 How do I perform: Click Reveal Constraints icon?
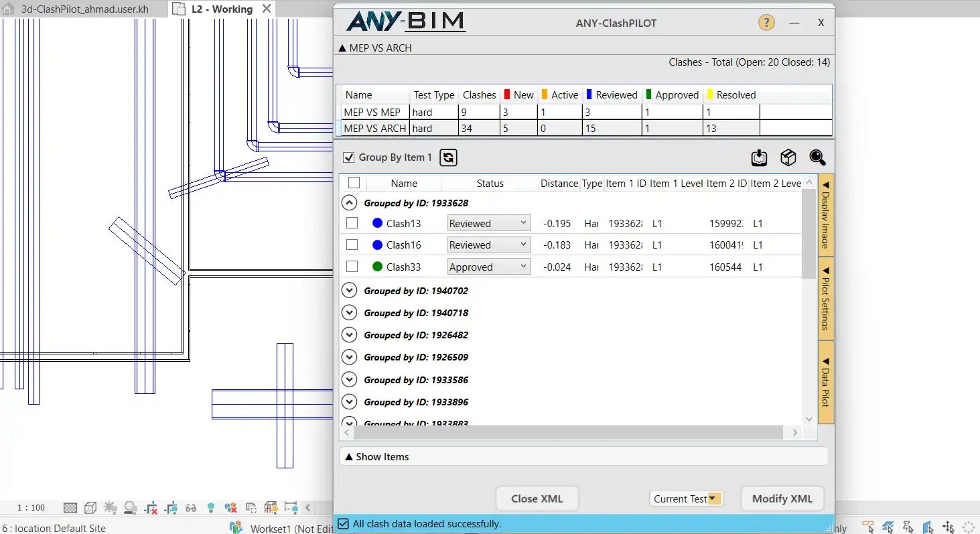click(x=291, y=508)
